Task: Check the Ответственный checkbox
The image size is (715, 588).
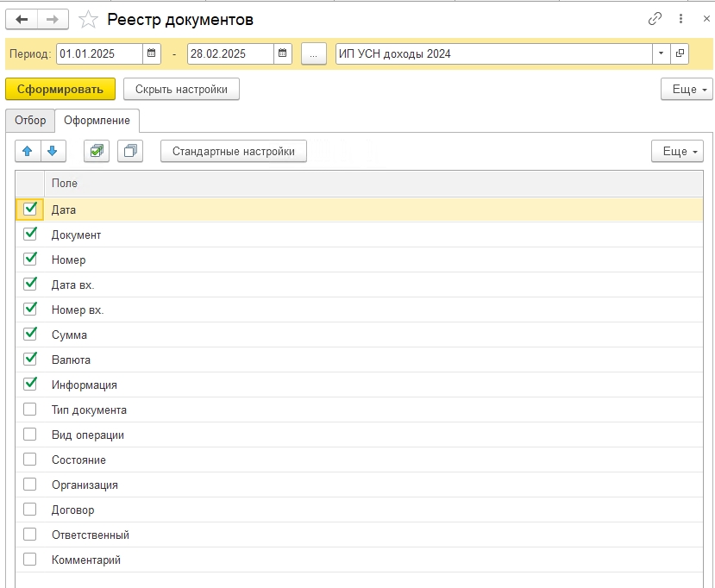Action: click(x=30, y=535)
